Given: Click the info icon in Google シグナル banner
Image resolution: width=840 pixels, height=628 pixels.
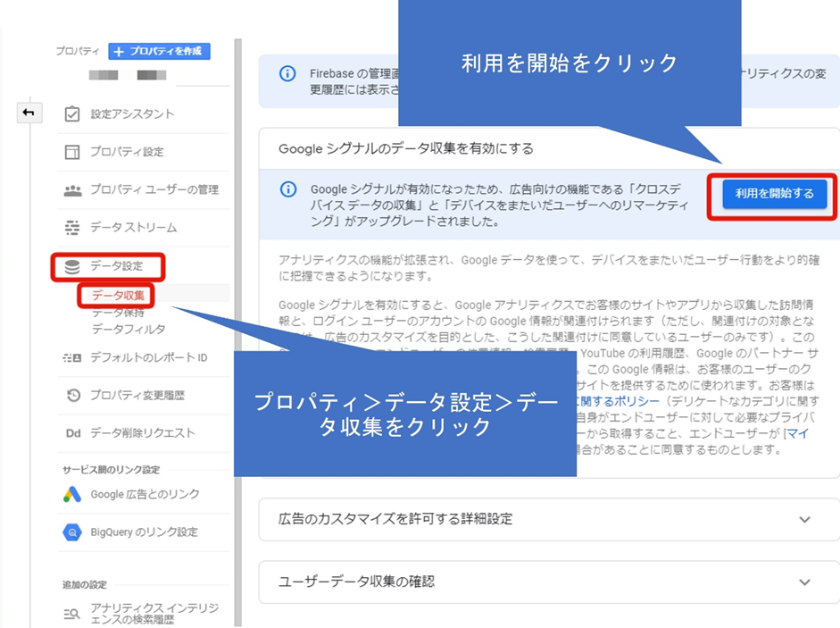Looking at the screenshot, I should tap(288, 188).
